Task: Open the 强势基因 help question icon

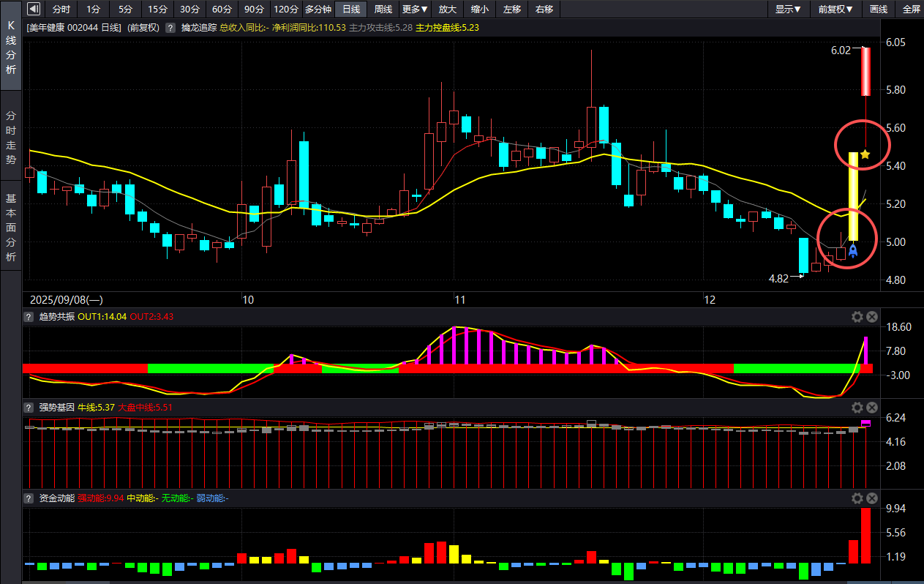Action: [x=29, y=408]
